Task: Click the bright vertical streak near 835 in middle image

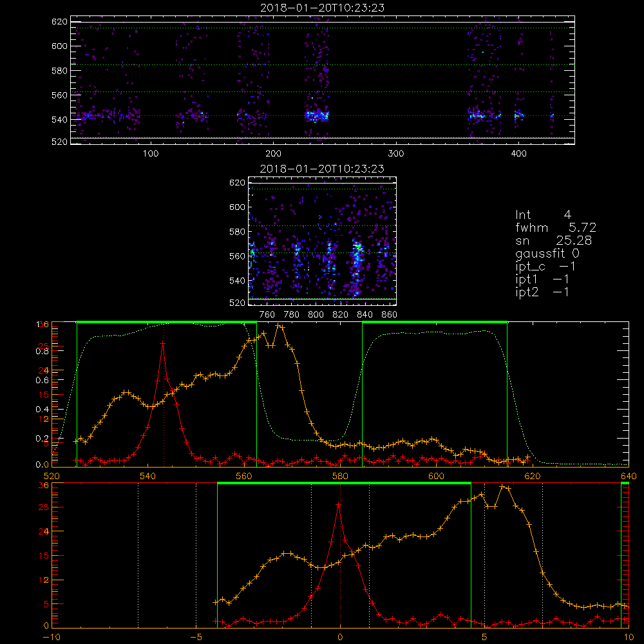Action: pyautogui.click(x=357, y=267)
